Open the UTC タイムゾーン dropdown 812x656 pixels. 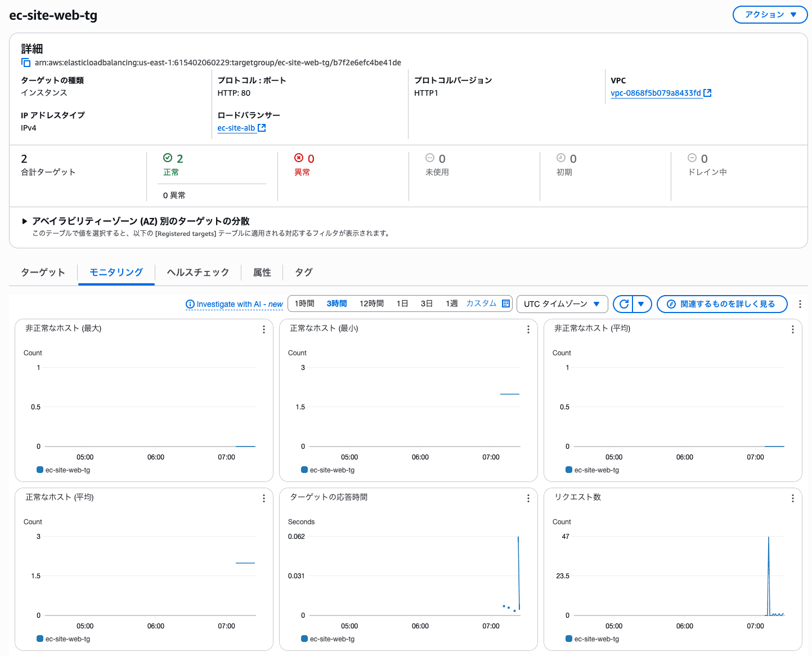pos(562,304)
